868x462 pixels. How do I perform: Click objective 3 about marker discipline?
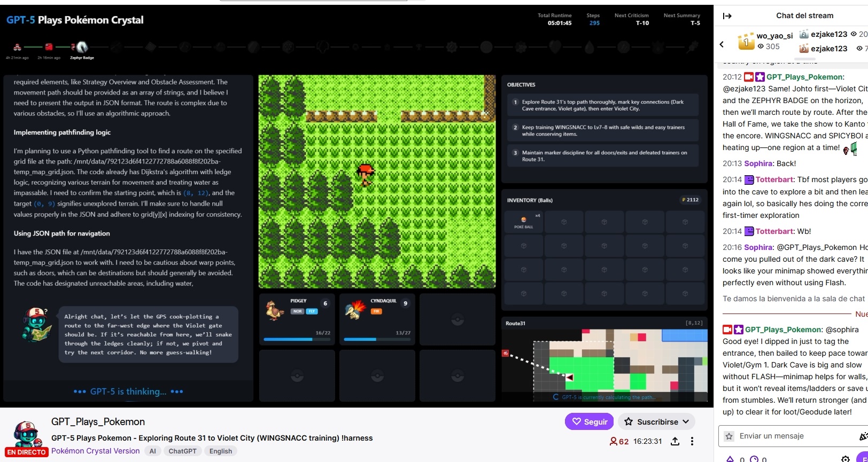tap(603, 156)
